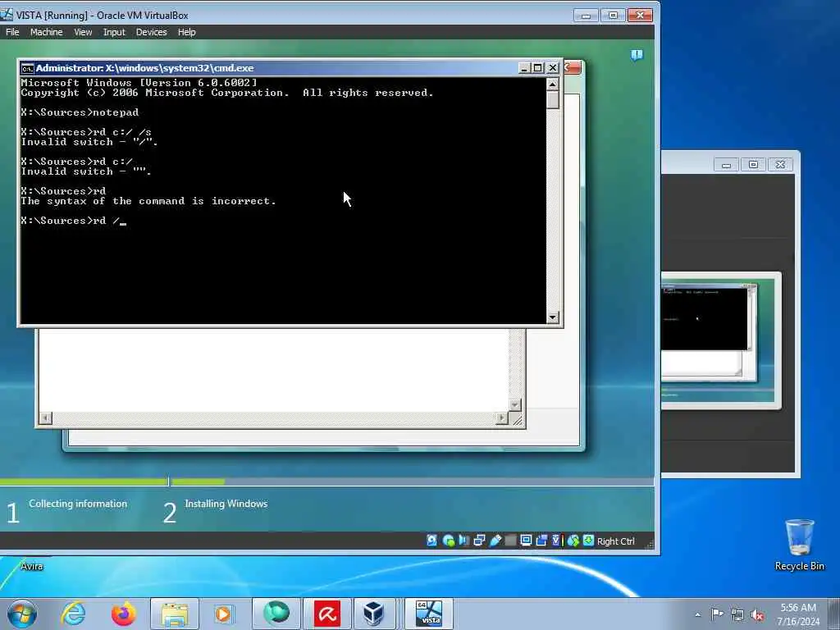Screen dimensions: 840x630
Task: Click 'The syntax of the command is incorrect.' text
Action: point(148,201)
